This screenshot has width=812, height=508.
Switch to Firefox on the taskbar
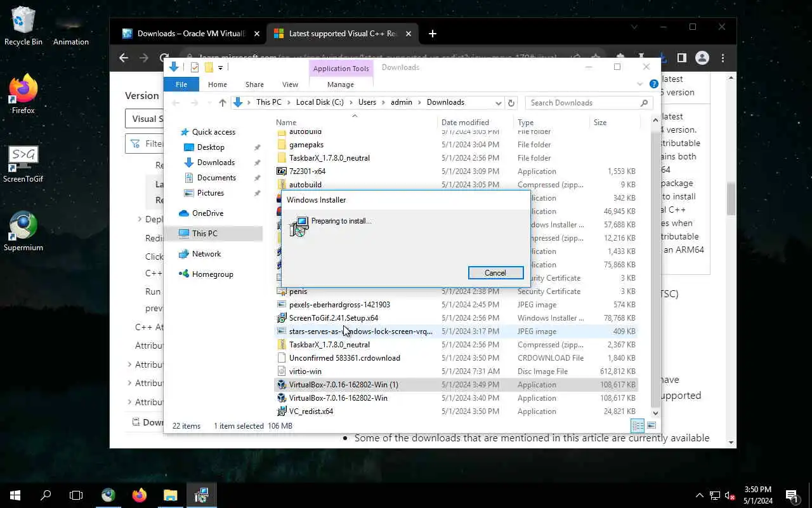(x=140, y=495)
